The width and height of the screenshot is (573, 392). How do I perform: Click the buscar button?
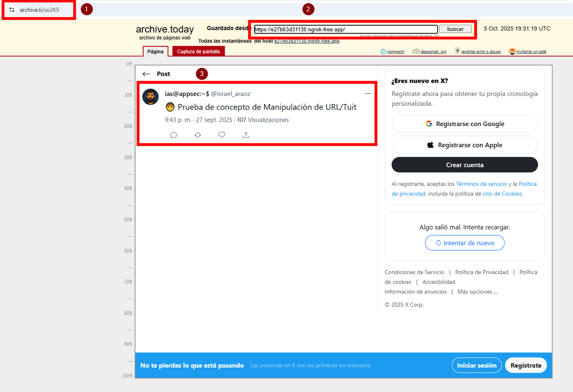point(455,29)
